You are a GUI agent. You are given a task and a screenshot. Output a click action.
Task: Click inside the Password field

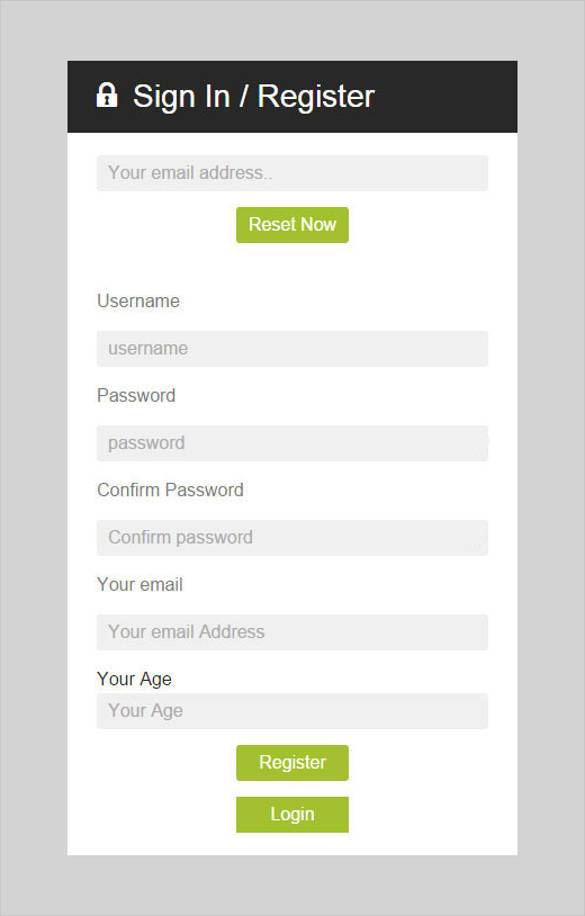tap(291, 443)
